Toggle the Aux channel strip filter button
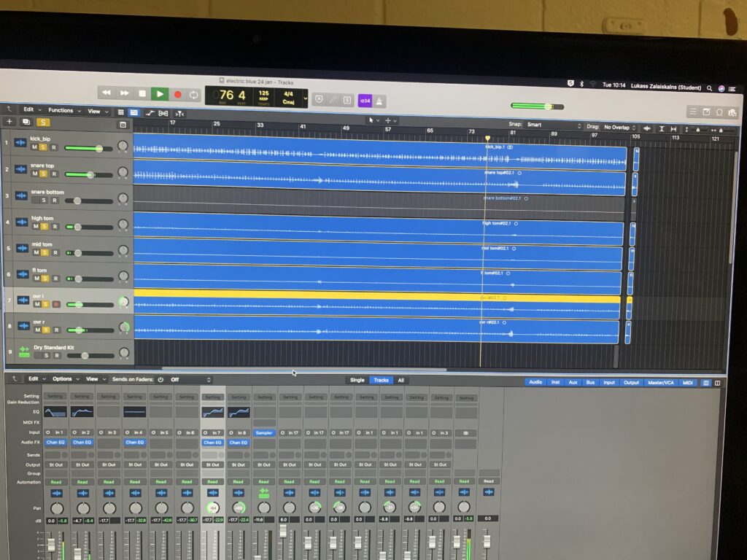Image resolution: width=747 pixels, height=560 pixels. (x=573, y=382)
